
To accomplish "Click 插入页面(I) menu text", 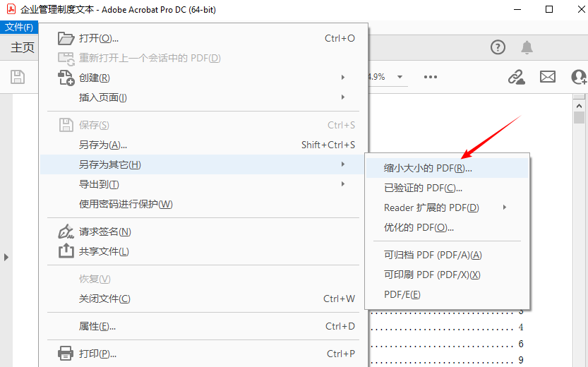I will pos(103,98).
